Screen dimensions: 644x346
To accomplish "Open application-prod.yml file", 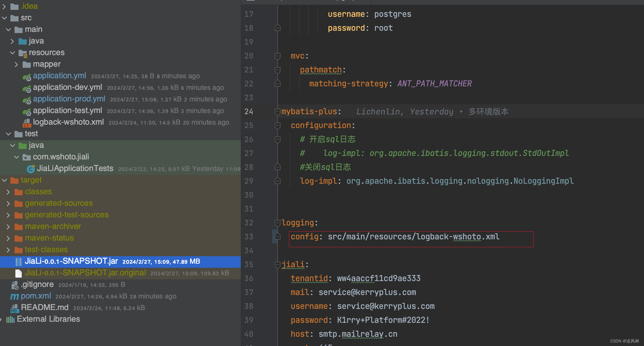I will pyautogui.click(x=69, y=99).
